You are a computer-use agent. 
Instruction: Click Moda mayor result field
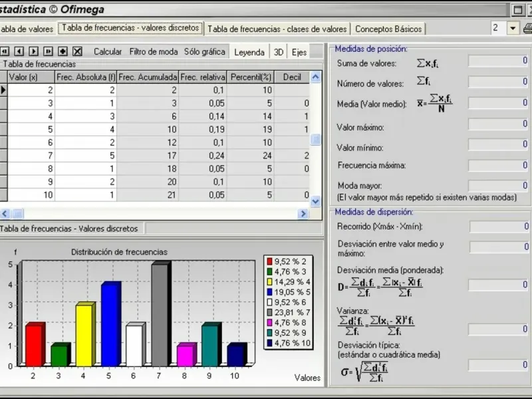[x=498, y=186]
